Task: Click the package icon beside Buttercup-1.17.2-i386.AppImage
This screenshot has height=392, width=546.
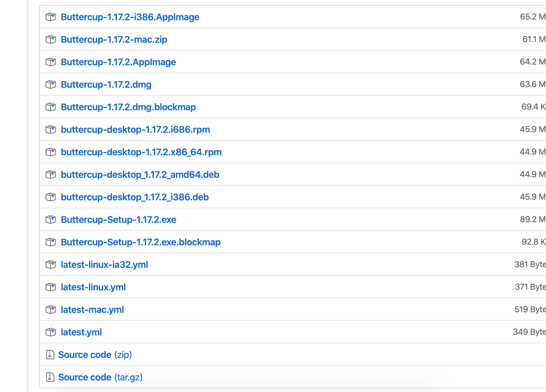Action: pyautogui.click(x=51, y=17)
